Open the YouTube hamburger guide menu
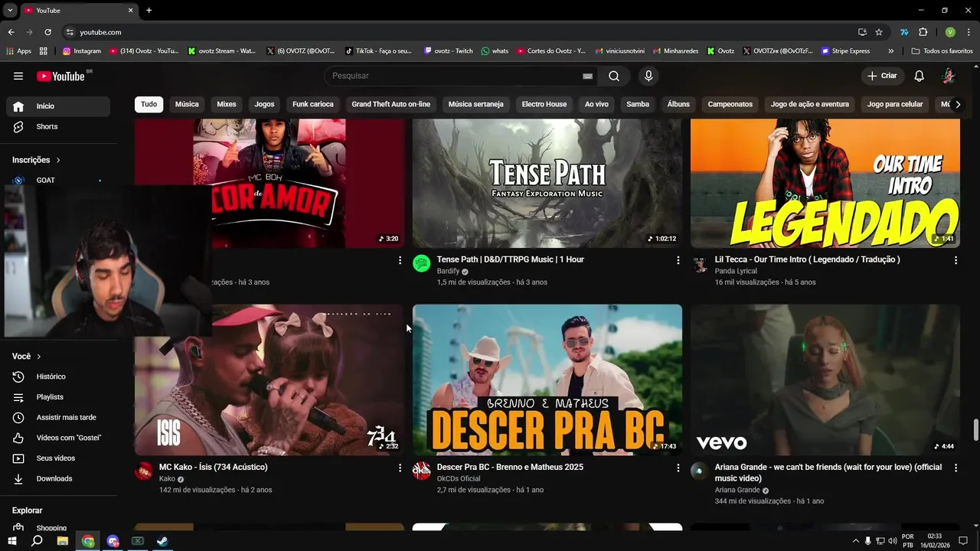Viewport: 980px width, 551px height. (x=18, y=76)
